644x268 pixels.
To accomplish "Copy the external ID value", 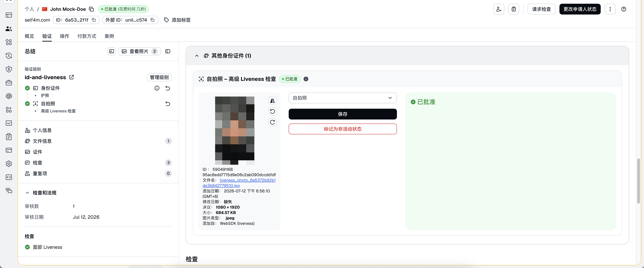I will (x=153, y=20).
